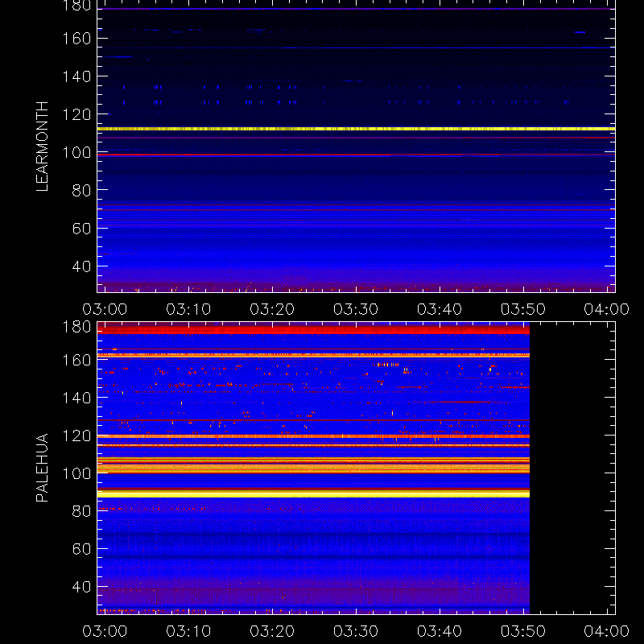This screenshot has height=644, width=644.
Task: Click the 140 tick label on the Palehua axis
Action: pyautogui.click(x=76, y=398)
